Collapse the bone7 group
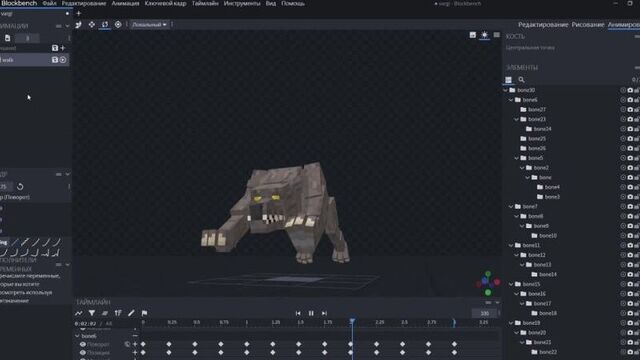The image size is (640, 360). (511, 207)
